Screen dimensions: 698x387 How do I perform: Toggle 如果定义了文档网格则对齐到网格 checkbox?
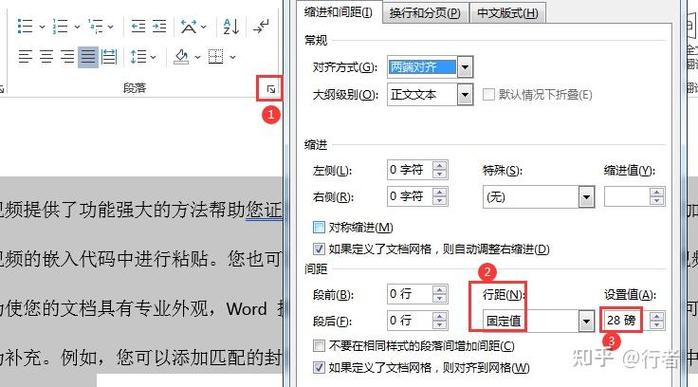click(319, 367)
